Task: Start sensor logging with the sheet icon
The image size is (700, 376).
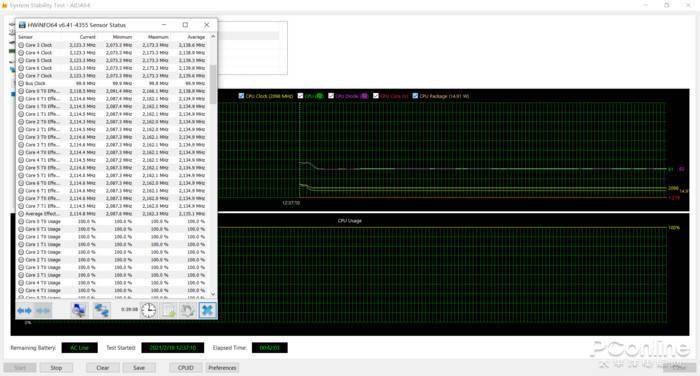Action: click(x=169, y=310)
